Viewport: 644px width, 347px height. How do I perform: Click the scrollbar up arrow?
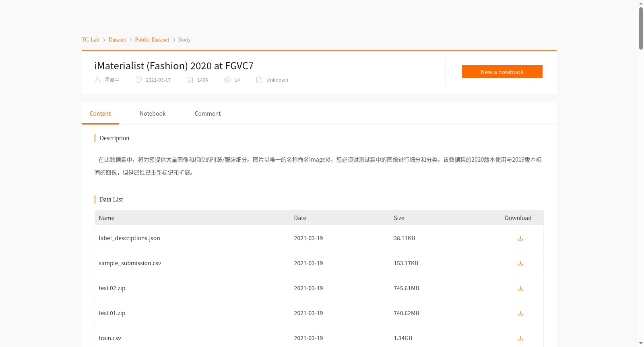641,3
